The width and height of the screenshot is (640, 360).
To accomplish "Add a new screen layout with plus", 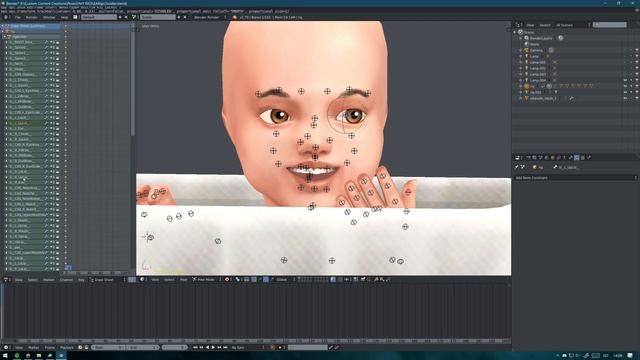I will tap(120, 17).
